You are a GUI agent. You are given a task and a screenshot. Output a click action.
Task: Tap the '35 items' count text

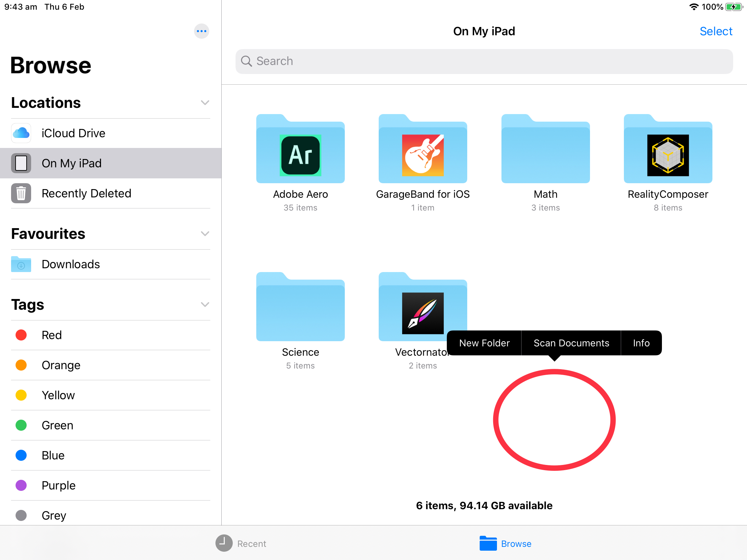tap(301, 208)
